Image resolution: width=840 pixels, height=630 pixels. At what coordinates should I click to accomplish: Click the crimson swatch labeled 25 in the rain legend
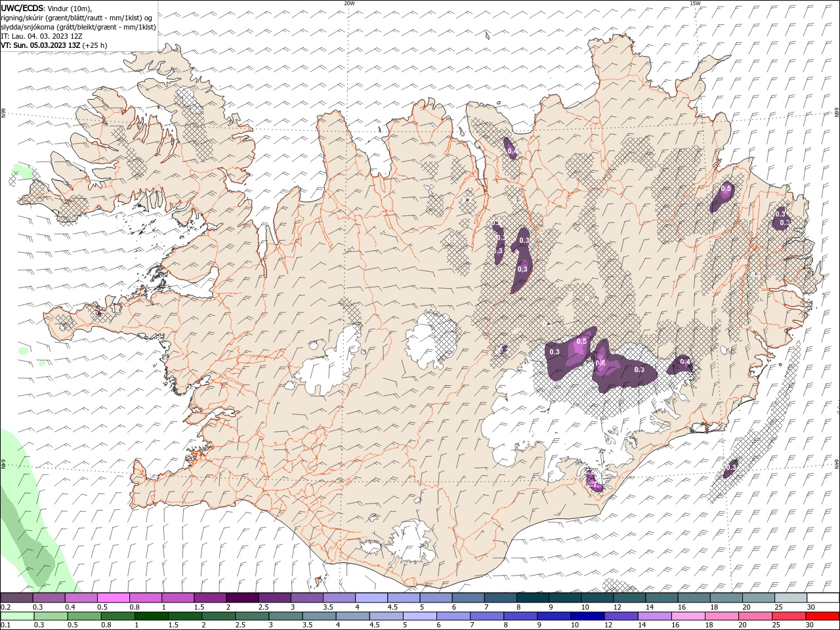(788, 616)
